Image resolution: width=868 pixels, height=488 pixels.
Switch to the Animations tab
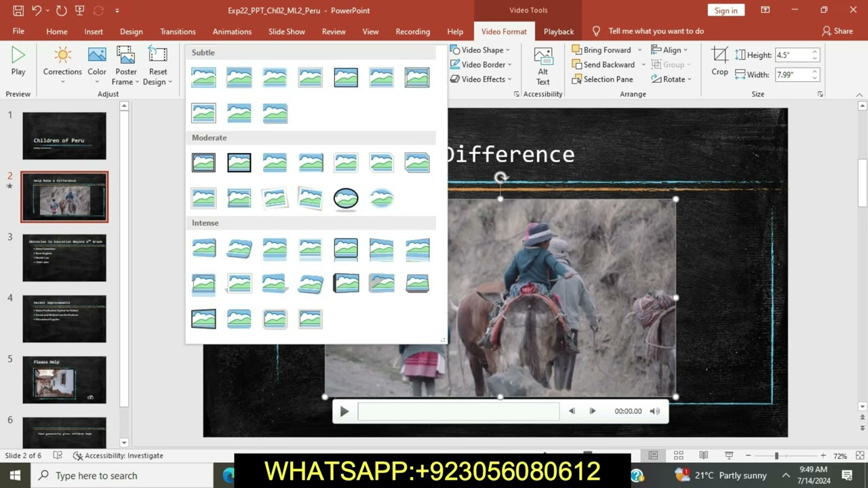pos(232,31)
